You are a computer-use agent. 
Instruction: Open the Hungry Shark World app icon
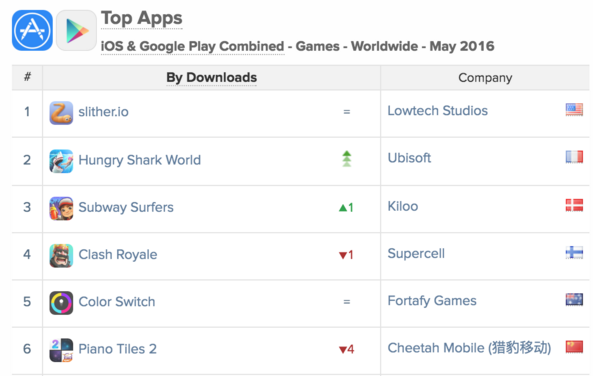coord(61,160)
